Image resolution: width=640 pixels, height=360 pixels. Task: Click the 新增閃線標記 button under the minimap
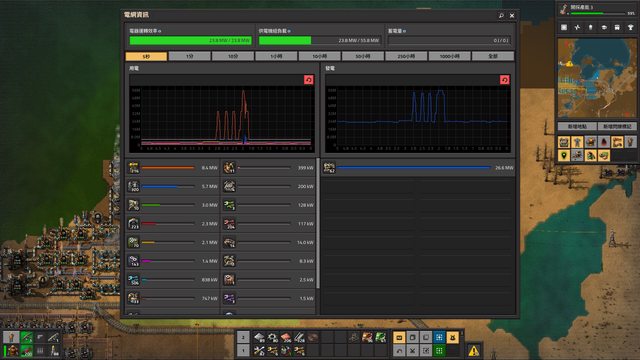click(617, 127)
